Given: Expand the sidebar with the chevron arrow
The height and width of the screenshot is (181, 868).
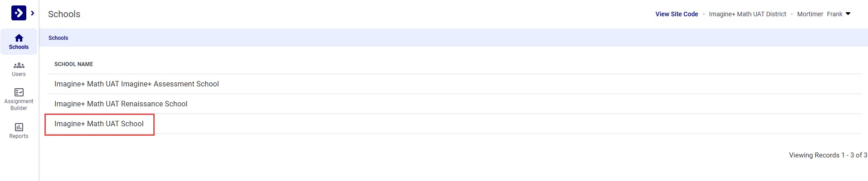Looking at the screenshot, I should pyautogui.click(x=33, y=13).
